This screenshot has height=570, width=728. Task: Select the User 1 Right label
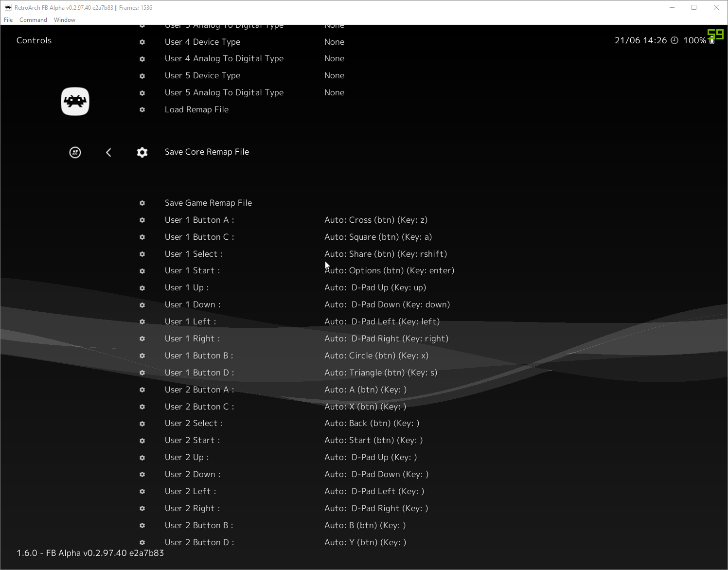tap(193, 339)
